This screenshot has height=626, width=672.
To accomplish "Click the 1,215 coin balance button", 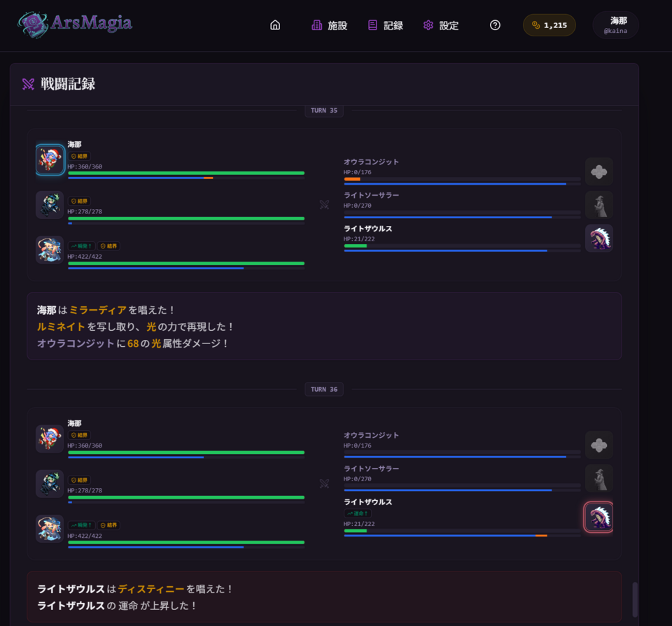I will pyautogui.click(x=549, y=25).
